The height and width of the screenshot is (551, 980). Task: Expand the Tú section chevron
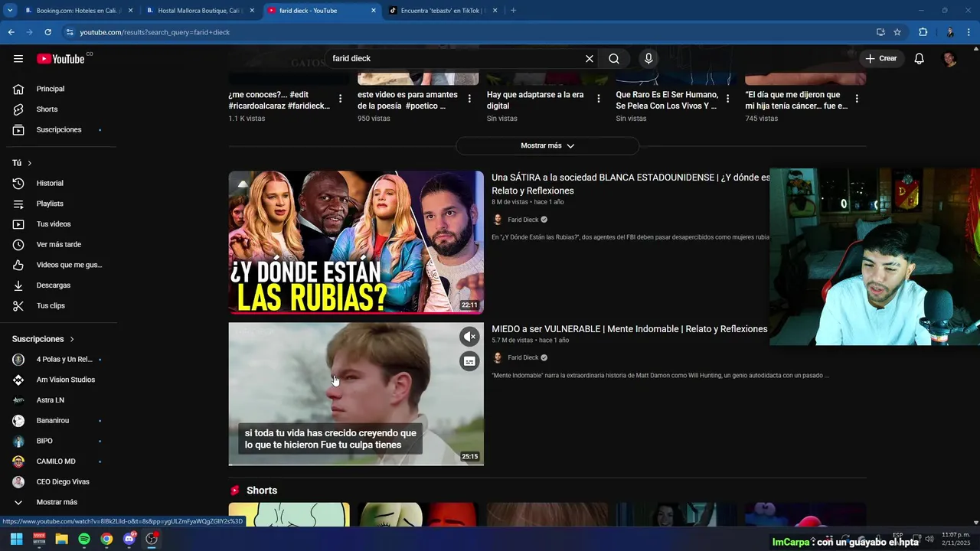(30, 163)
